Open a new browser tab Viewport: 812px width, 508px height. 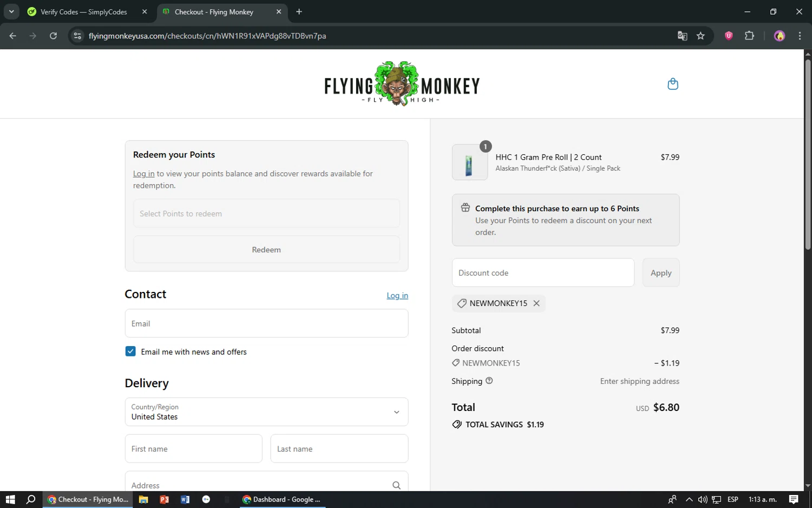(299, 11)
